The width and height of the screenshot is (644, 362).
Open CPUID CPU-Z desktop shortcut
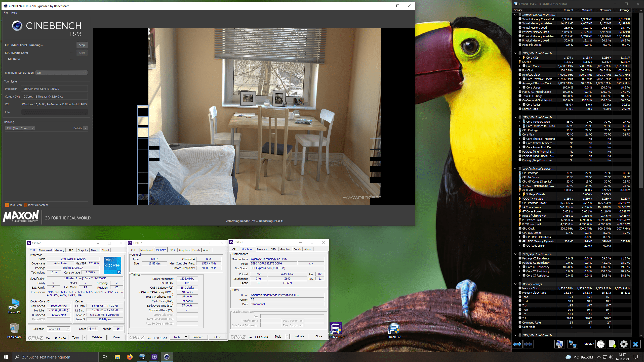(x=336, y=330)
